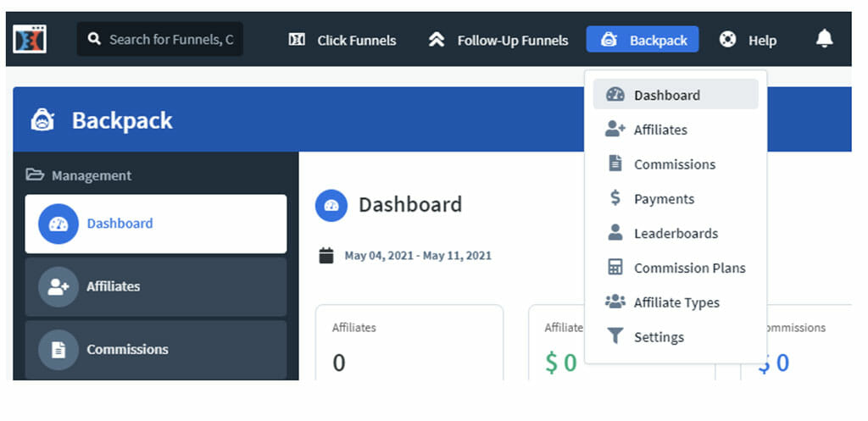
Task: Click the Affiliates stat card label
Action: [353, 328]
